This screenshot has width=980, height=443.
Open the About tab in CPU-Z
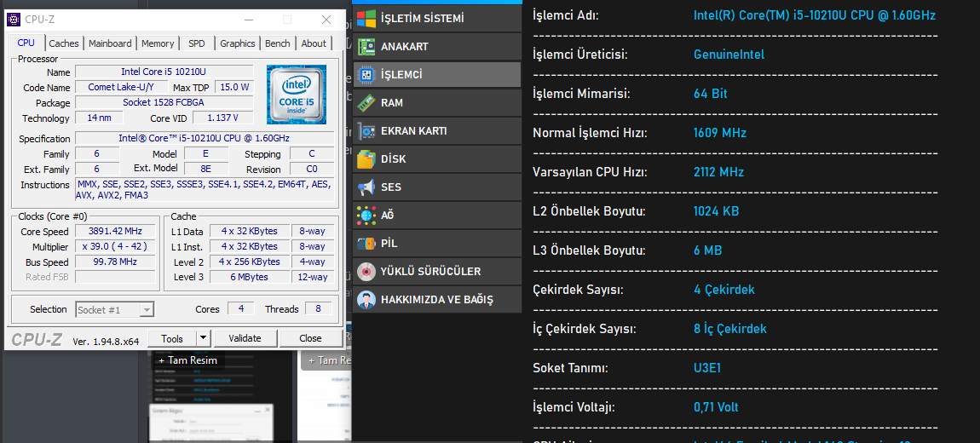314,43
